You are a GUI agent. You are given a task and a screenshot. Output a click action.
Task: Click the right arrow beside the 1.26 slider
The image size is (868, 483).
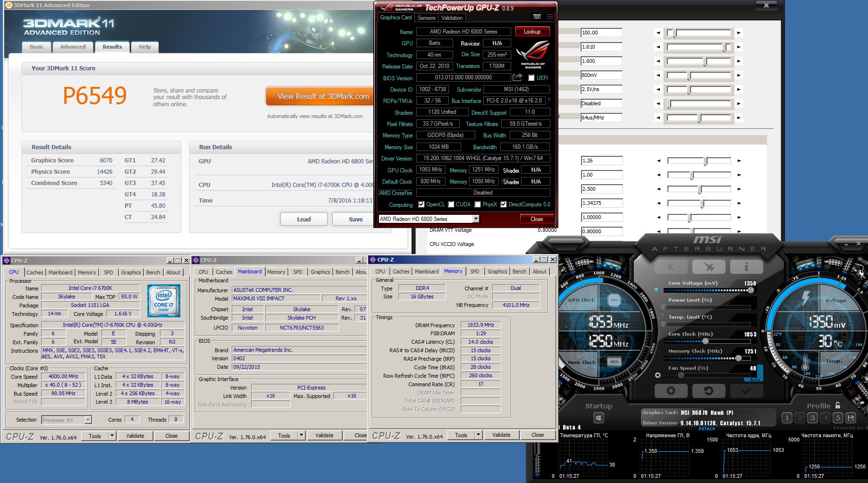[739, 161]
